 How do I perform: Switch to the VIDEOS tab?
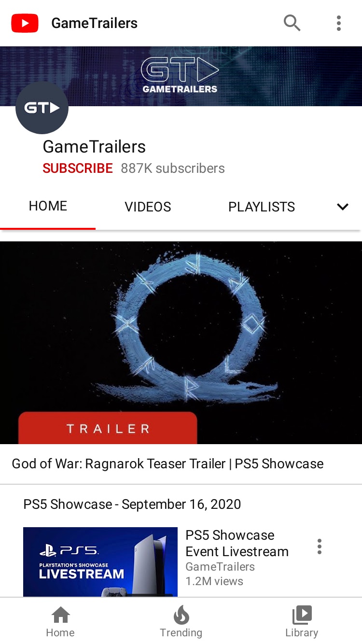pos(148,207)
